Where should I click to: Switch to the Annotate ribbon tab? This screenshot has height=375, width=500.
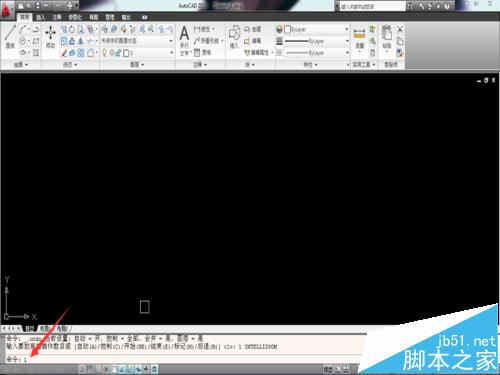click(x=57, y=17)
